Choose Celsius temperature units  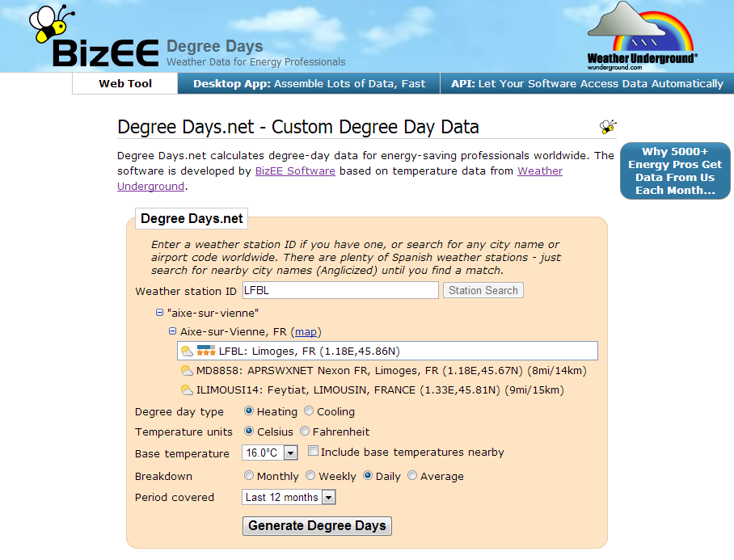point(249,431)
